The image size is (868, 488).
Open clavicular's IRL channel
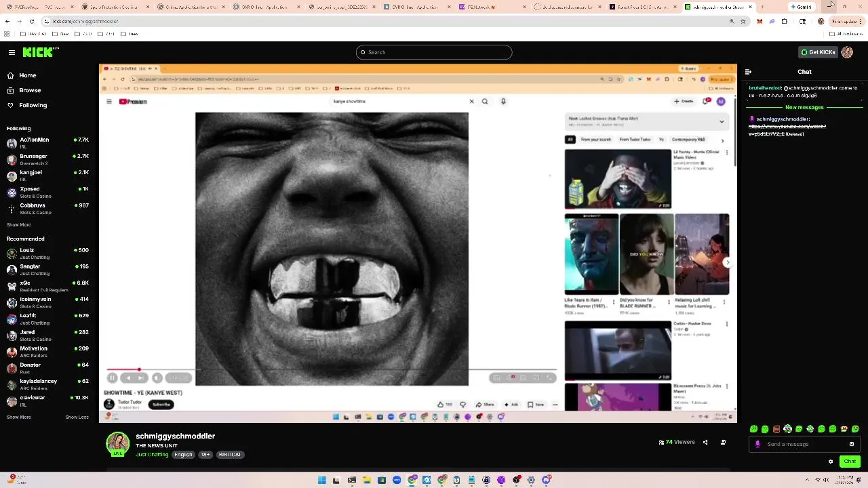pos(47,401)
